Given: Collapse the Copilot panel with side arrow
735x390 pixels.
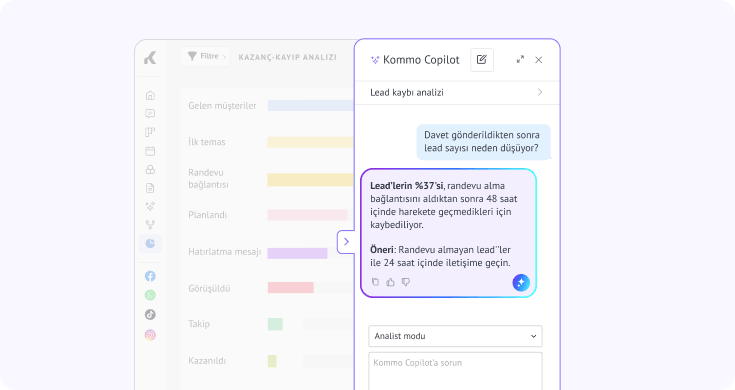Looking at the screenshot, I should [x=346, y=242].
